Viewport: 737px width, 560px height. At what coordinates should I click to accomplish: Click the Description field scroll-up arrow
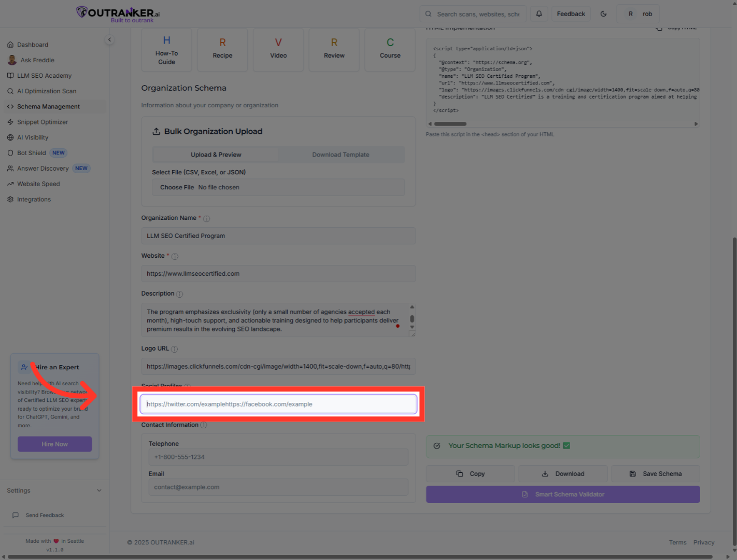[412, 307]
